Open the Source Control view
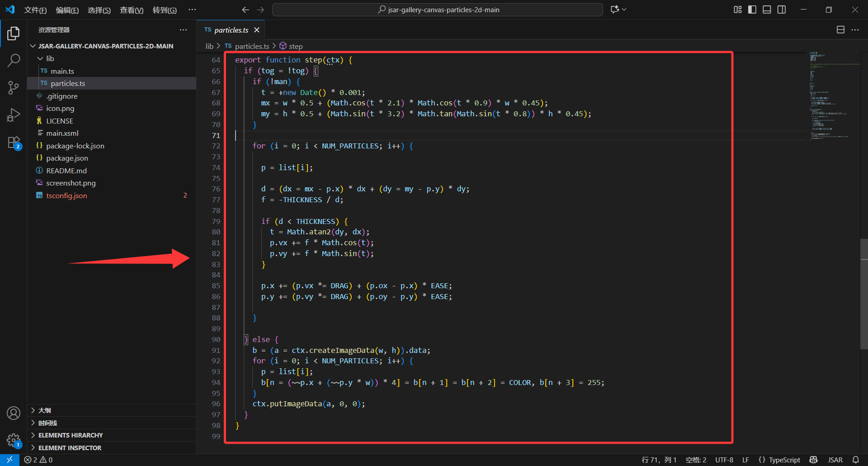Image resolution: width=868 pixels, height=466 pixels. (14, 88)
